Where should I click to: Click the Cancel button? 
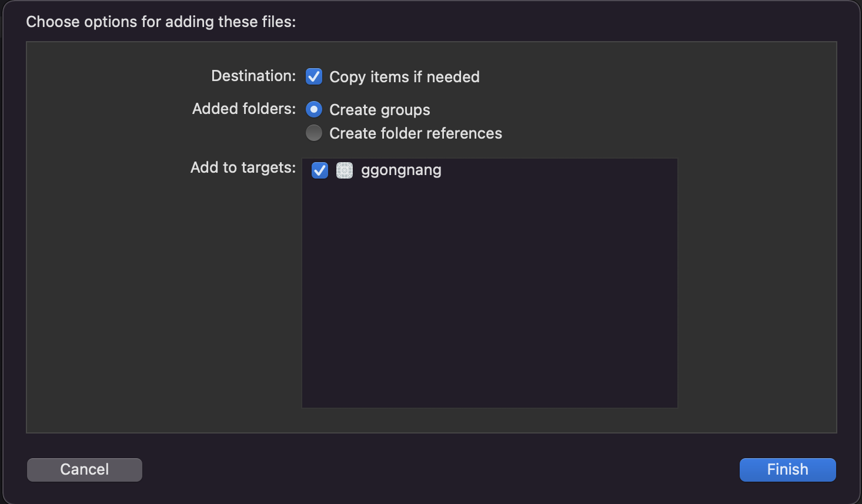coord(85,469)
